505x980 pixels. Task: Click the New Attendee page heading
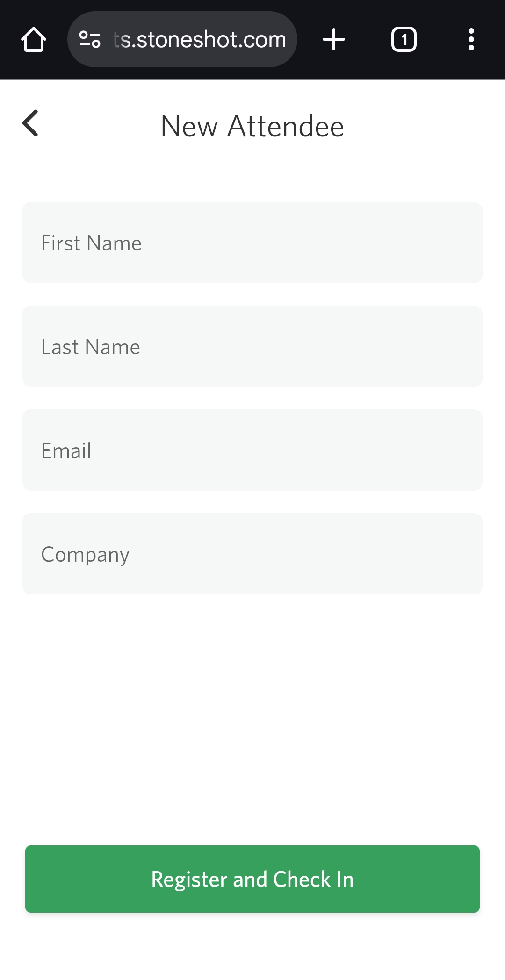pyautogui.click(x=252, y=126)
